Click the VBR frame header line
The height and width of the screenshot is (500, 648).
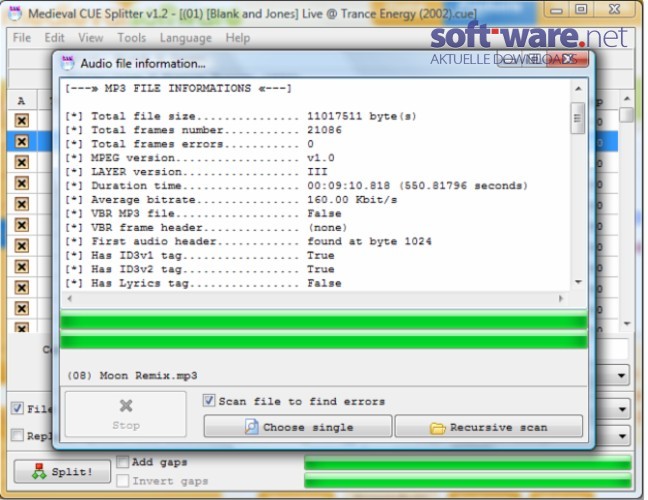[x=206, y=228]
